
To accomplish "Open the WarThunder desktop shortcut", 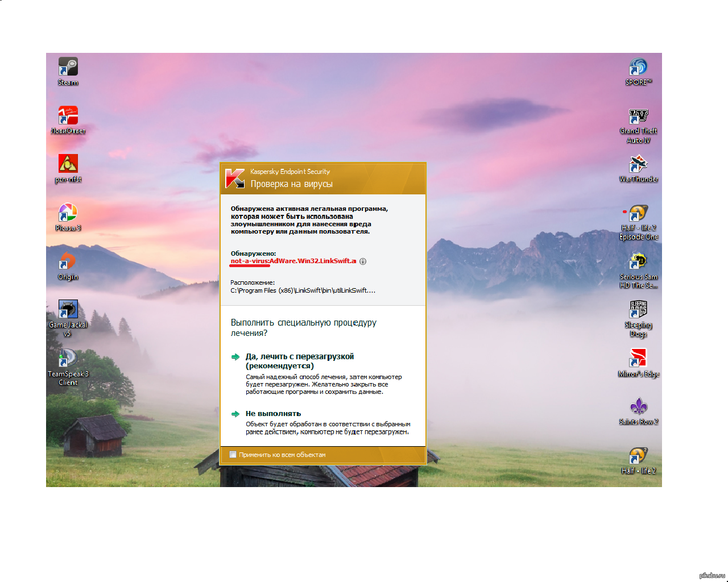I will (638, 168).
